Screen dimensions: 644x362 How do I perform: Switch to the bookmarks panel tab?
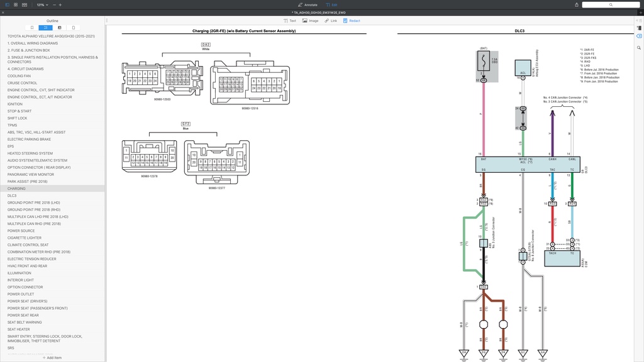point(32,28)
